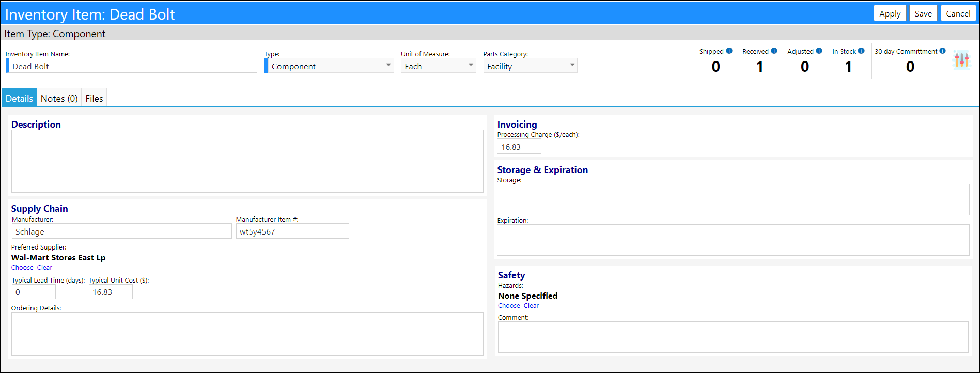
Task: Switch to the Files tab
Action: [94, 98]
